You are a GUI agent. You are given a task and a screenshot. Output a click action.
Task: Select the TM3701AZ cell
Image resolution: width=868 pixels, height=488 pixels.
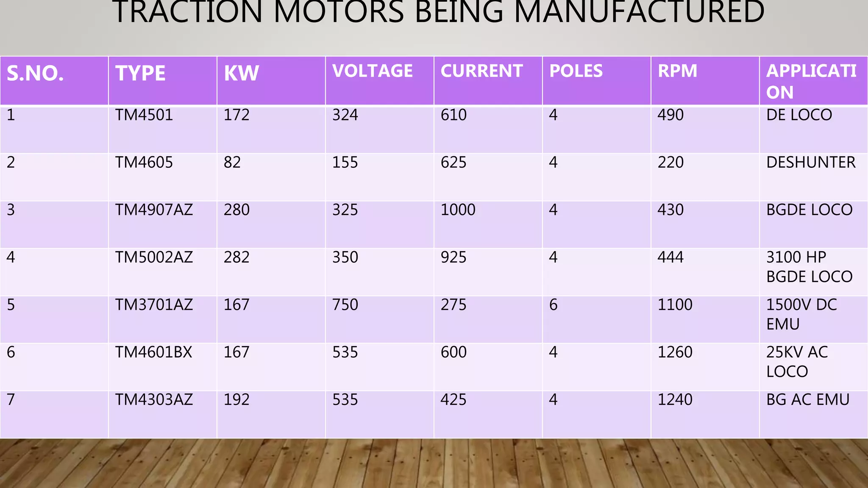pos(154,305)
